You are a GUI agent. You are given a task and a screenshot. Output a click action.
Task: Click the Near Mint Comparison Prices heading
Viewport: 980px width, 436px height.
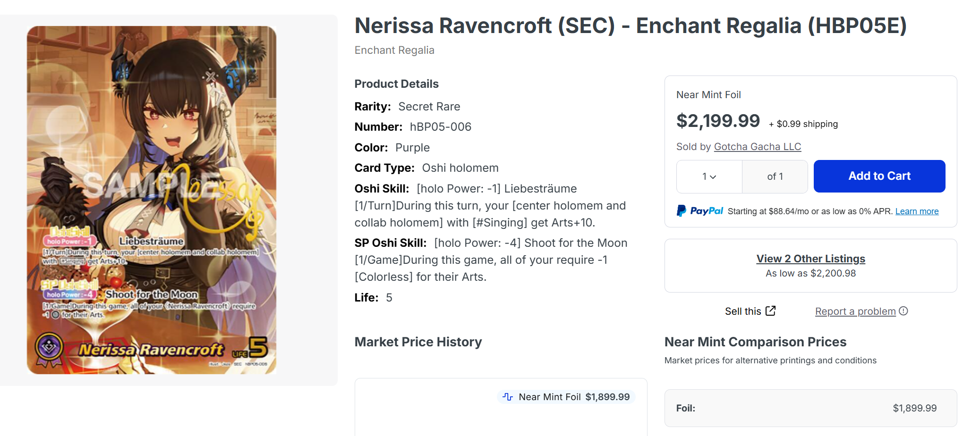point(755,342)
